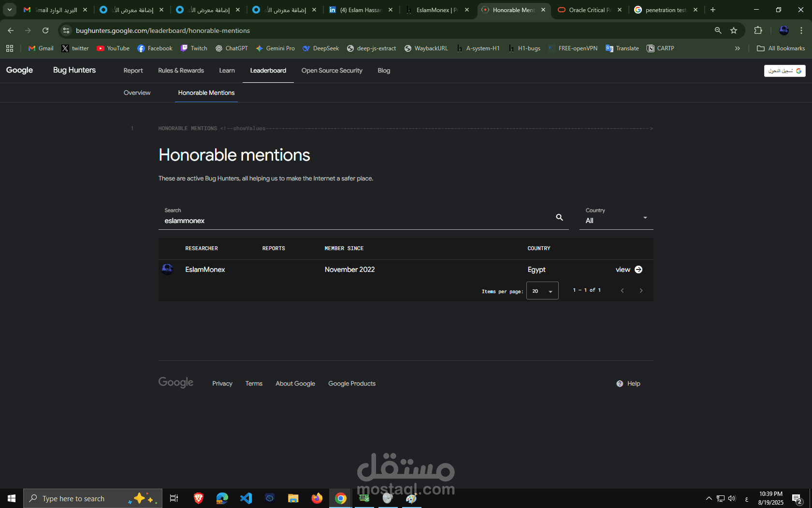Click the Windows taskbar search box
The image size is (812, 508).
coord(93,498)
